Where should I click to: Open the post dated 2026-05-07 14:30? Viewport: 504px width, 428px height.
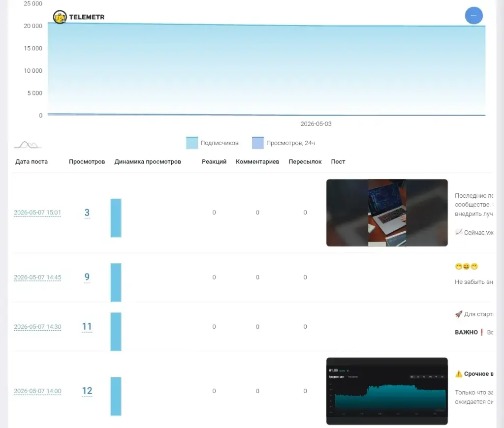pos(37,327)
